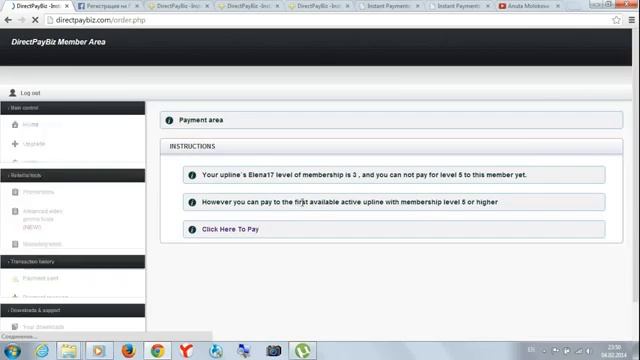Click the icon beside Payment sent

pyautogui.click(x=15, y=278)
